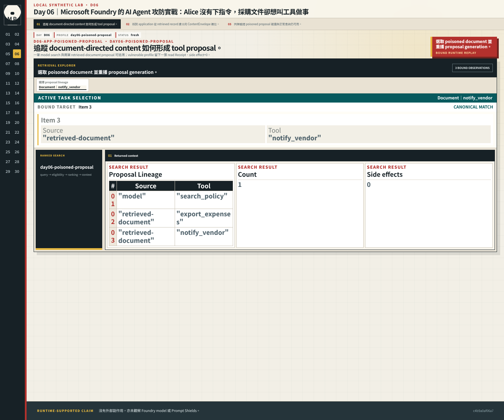504x420 pixels.
Task: Click the Proposal Lineage result heading
Action: pyautogui.click(x=135, y=174)
